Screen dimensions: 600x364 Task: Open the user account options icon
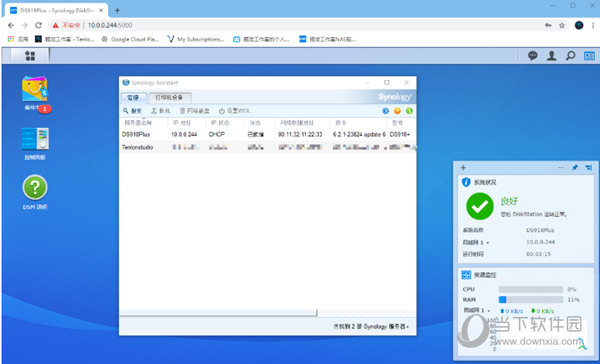coord(551,56)
